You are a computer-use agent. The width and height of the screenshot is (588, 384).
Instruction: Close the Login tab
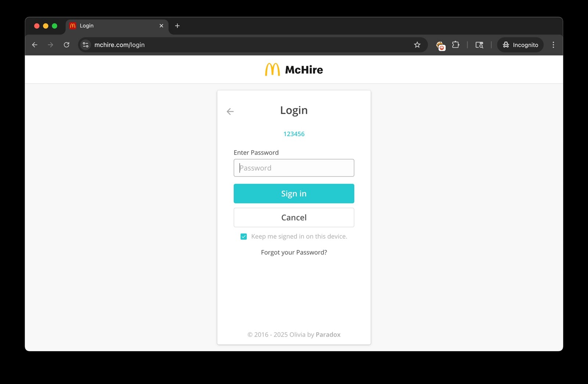tap(161, 26)
